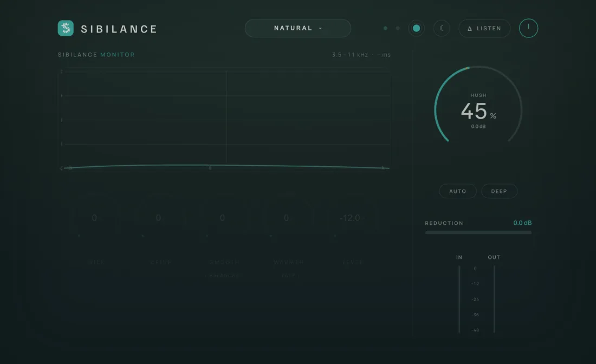Click the WARMTH control value
The width and height of the screenshot is (596, 364).
pyautogui.click(x=286, y=218)
